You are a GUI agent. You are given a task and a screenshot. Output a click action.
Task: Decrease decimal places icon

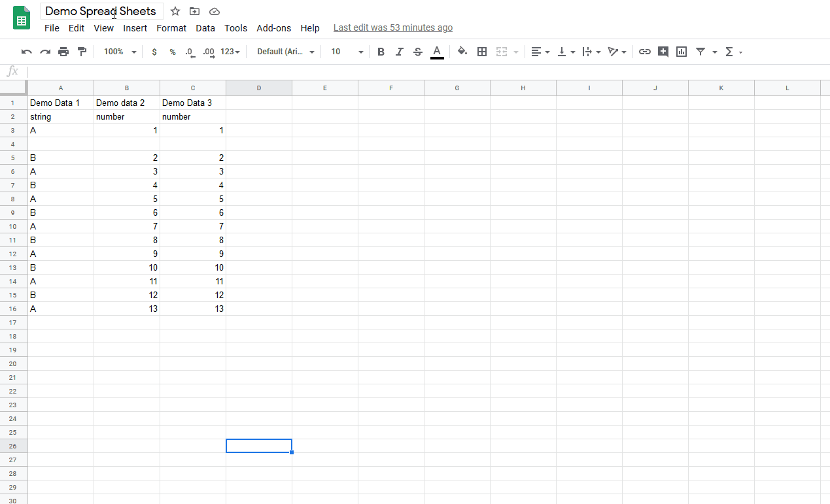pos(190,52)
